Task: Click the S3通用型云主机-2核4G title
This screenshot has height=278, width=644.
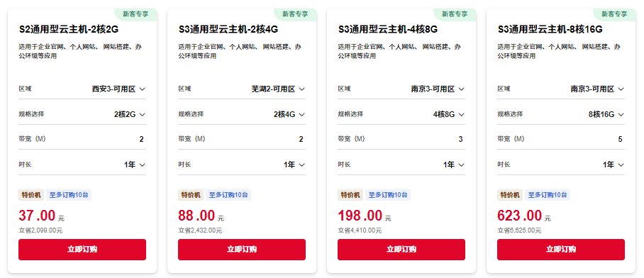Action: pos(228,30)
